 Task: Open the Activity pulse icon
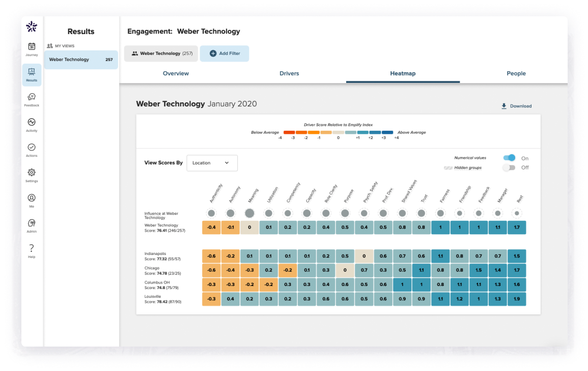coord(32,122)
